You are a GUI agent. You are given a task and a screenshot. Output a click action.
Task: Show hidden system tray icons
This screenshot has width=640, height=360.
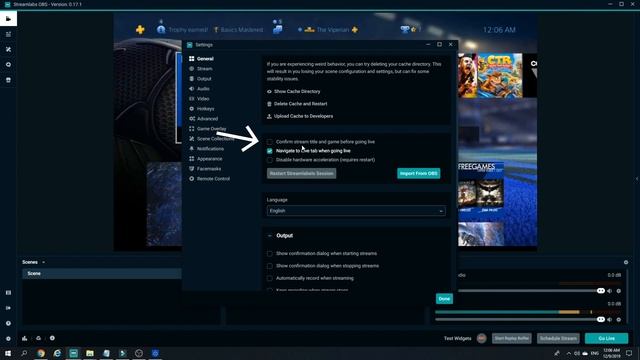[x=568, y=353]
